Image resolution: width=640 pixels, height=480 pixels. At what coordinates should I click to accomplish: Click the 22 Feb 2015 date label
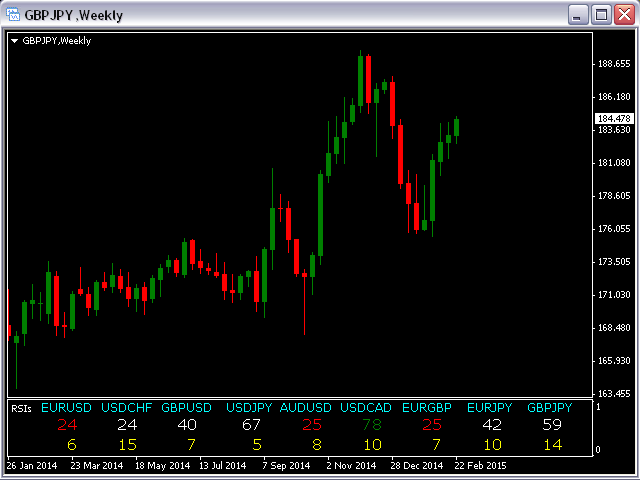coord(480,466)
